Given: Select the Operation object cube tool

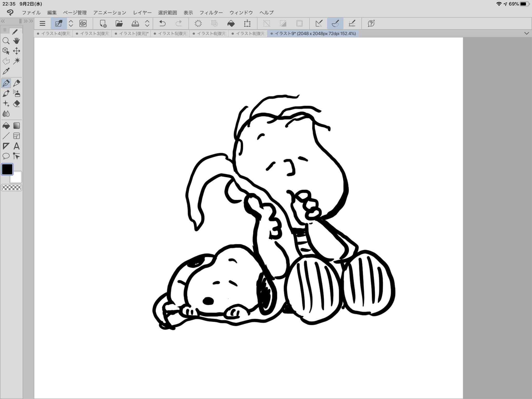Looking at the screenshot, I should pos(6,51).
